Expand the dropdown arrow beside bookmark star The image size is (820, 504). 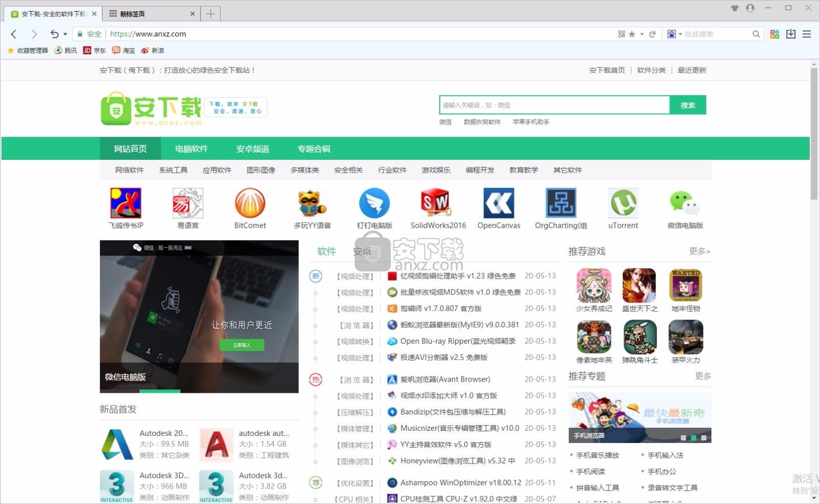(642, 34)
